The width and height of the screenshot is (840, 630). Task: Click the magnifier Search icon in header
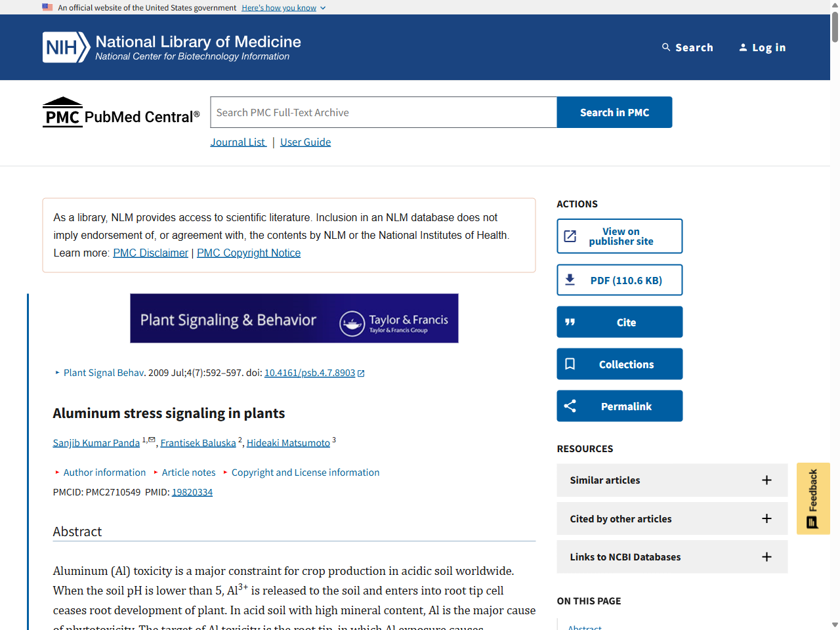coord(666,47)
